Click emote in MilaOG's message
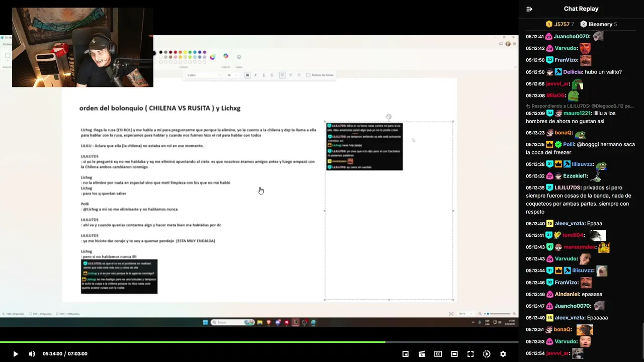Image resolution: width=644 pixels, height=362 pixels. pyautogui.click(x=574, y=96)
